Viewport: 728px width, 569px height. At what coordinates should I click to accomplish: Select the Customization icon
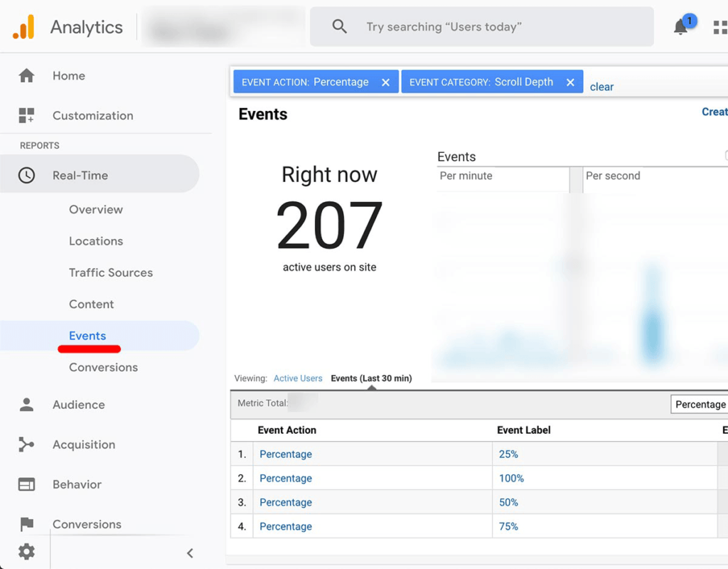pos(26,115)
